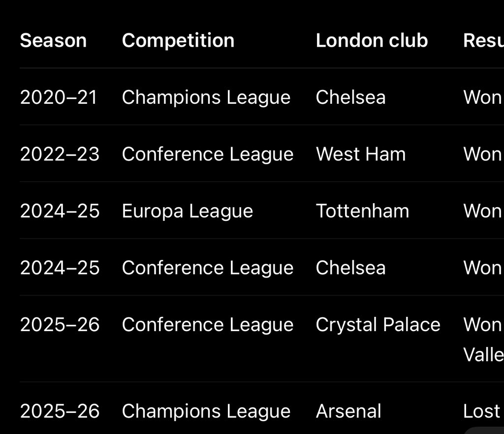Select the Tottenham club cell
This screenshot has width=504, height=434.
tap(362, 211)
